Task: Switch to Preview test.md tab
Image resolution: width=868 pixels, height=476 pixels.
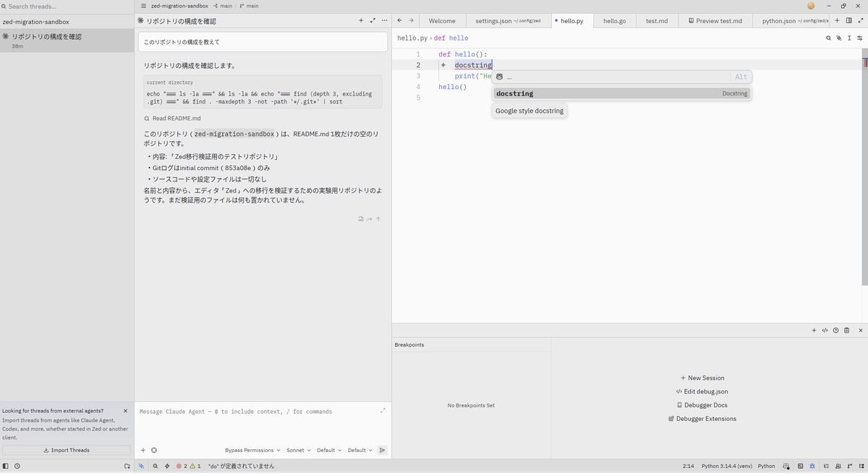Action: coord(715,21)
